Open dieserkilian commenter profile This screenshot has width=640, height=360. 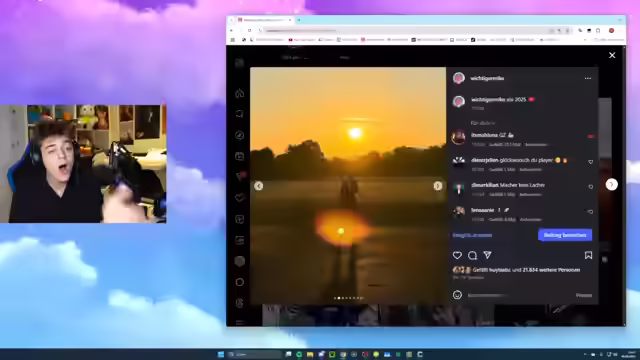pyautogui.click(x=485, y=185)
